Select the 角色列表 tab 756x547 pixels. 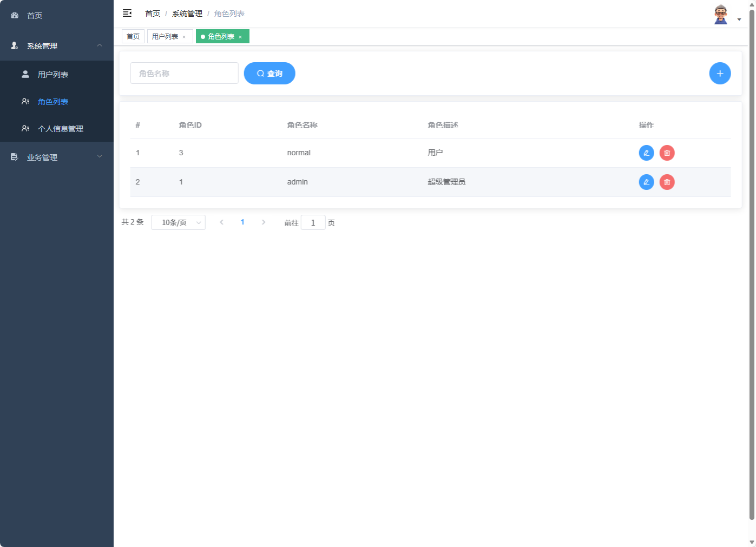pos(221,36)
